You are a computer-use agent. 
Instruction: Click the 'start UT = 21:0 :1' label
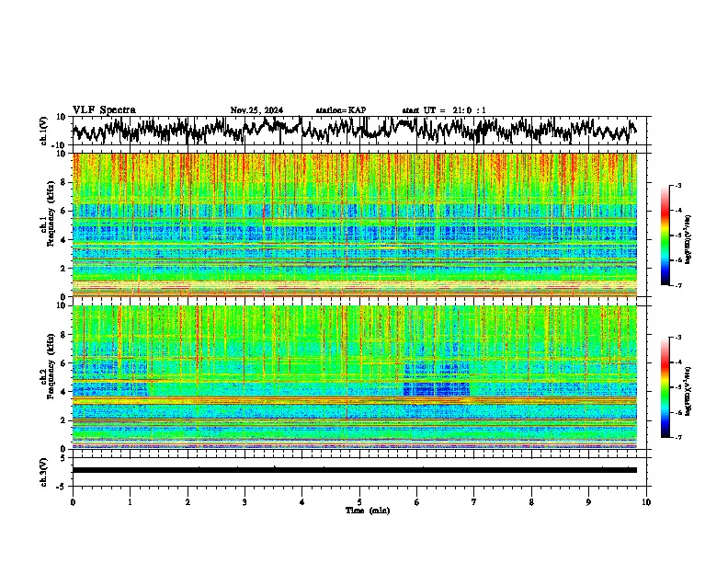coord(444,110)
